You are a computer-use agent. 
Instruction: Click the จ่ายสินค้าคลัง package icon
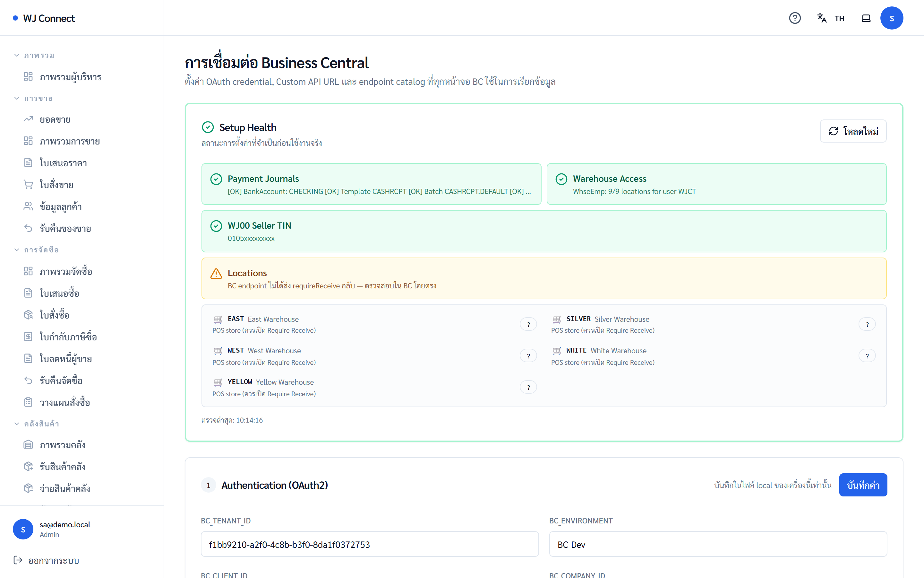(x=28, y=488)
